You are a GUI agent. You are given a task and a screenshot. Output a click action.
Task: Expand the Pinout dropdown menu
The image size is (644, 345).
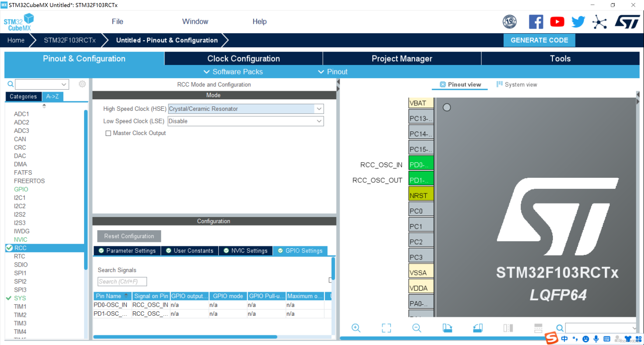coord(333,72)
